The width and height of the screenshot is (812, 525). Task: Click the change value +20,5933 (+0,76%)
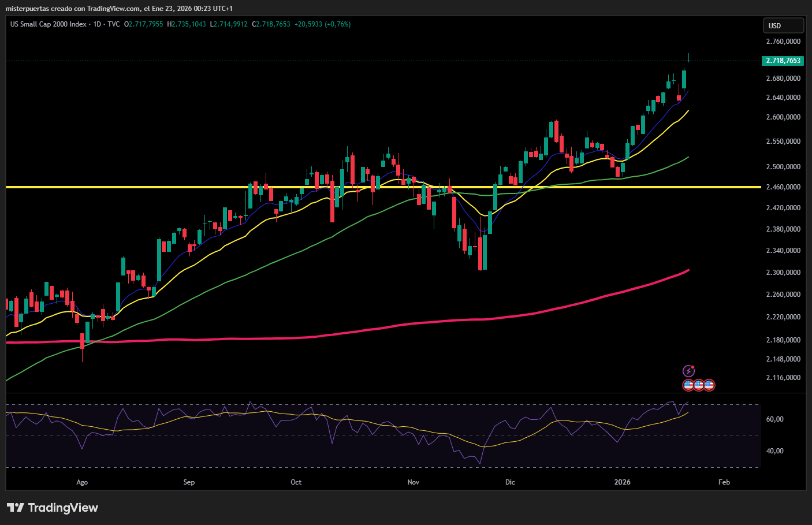coord(322,24)
